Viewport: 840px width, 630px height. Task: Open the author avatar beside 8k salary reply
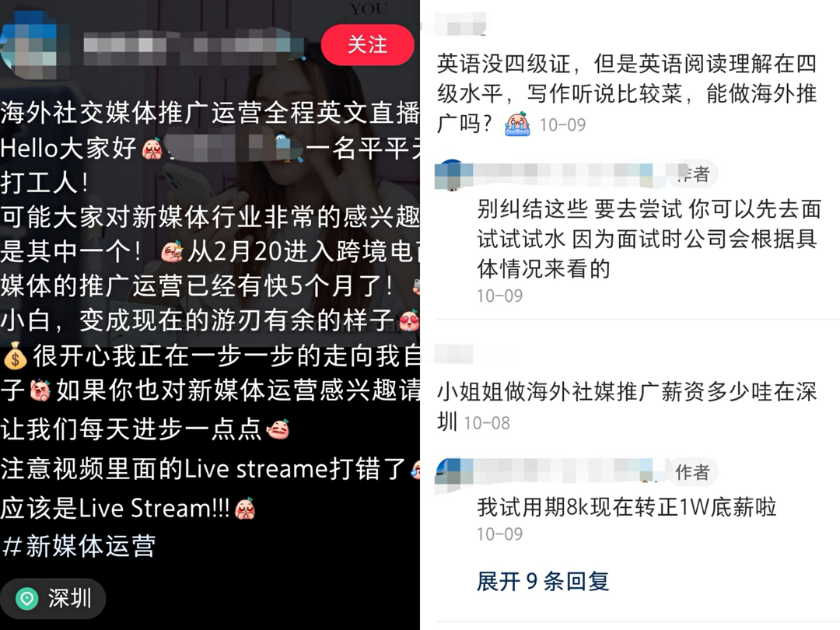(x=449, y=470)
